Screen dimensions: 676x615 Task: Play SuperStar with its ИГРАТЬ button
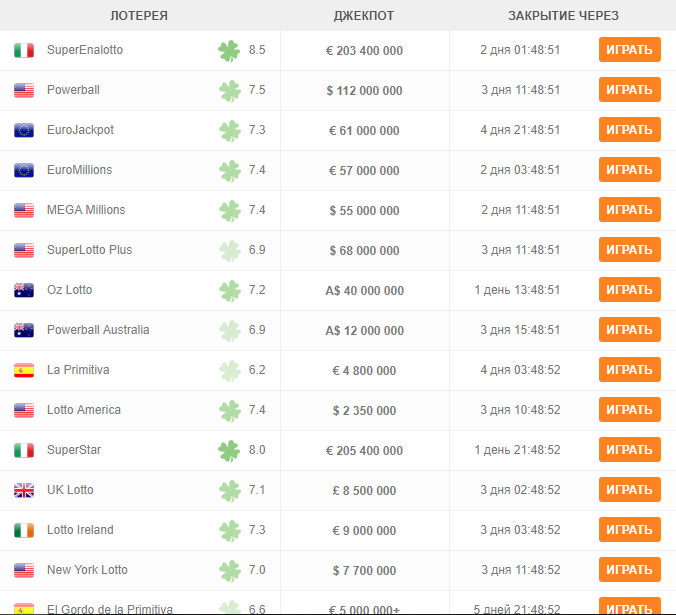pos(629,450)
